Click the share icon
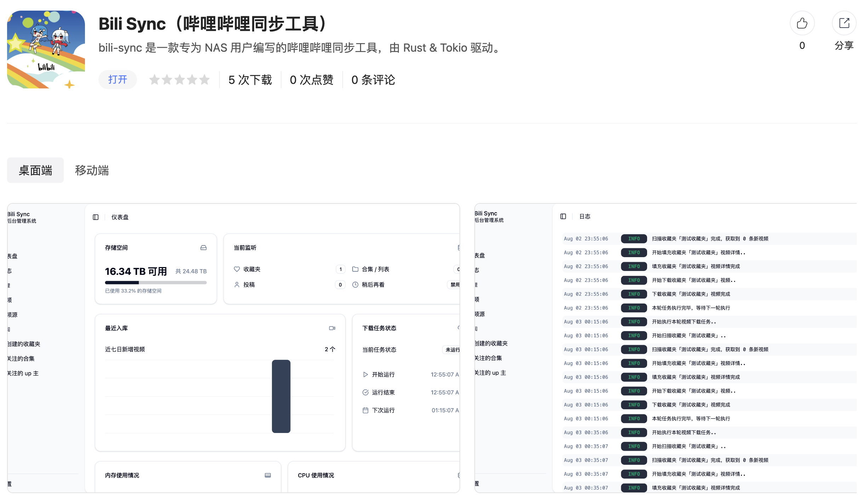Screen dimensions: 868x503 pyautogui.click(x=844, y=23)
